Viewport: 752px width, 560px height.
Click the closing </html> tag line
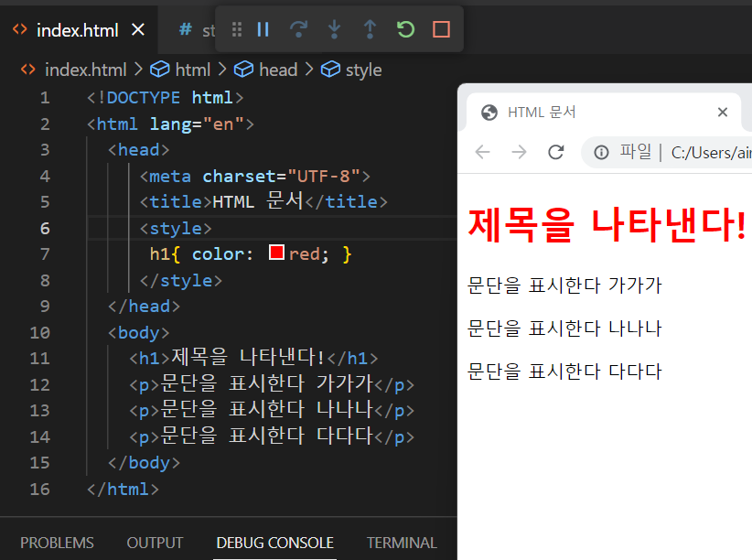pos(123,489)
